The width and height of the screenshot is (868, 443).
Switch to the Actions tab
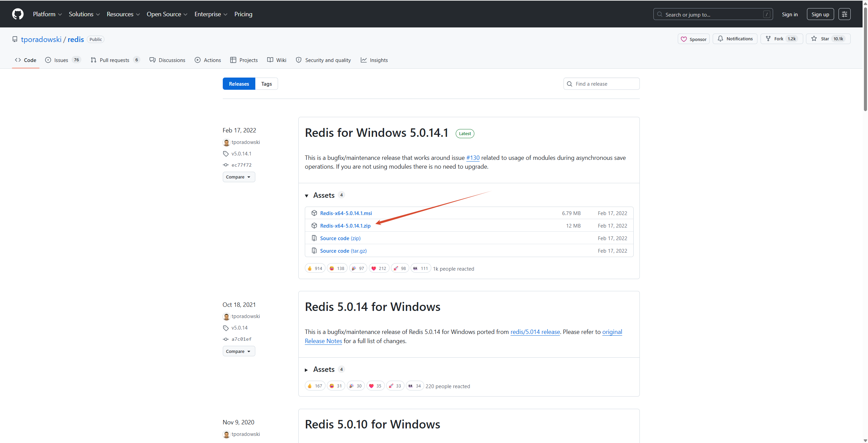pos(208,60)
